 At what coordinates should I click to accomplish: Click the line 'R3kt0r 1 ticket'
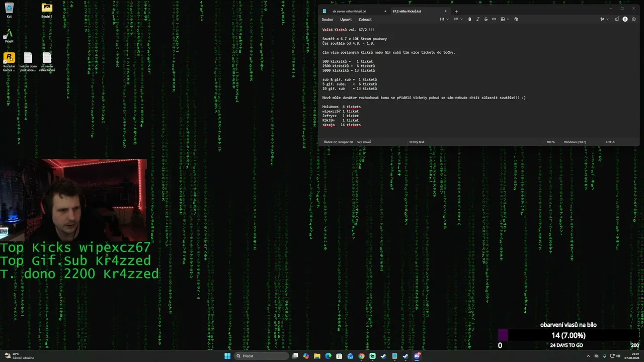point(341,120)
